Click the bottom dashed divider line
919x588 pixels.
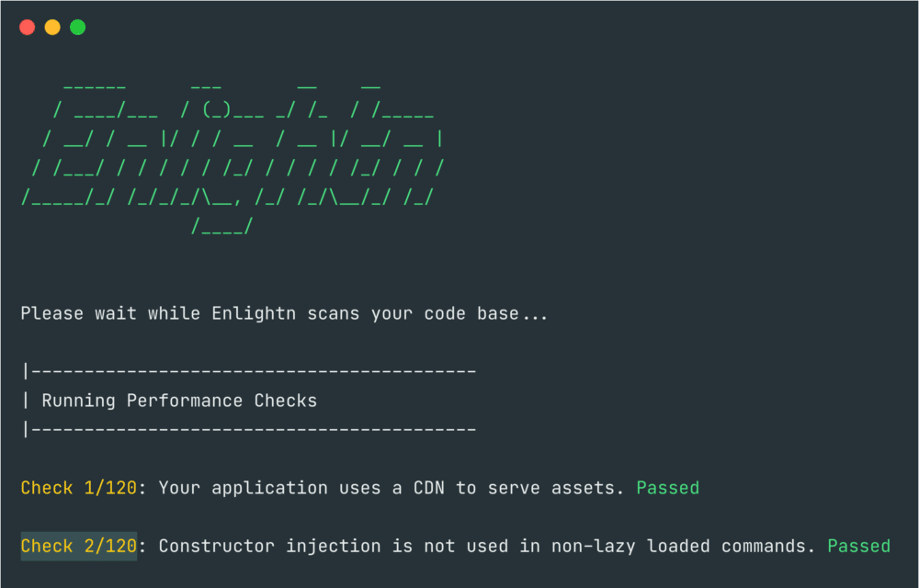[248, 429]
